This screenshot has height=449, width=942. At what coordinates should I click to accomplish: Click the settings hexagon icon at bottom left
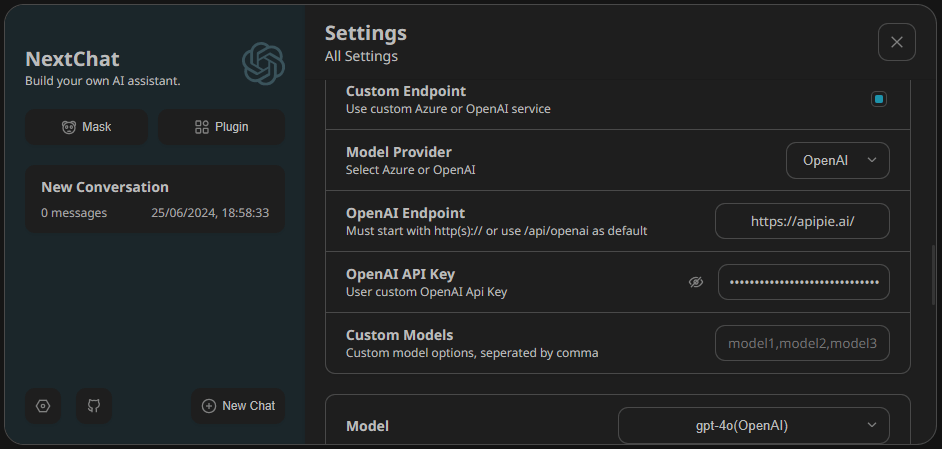(43, 406)
